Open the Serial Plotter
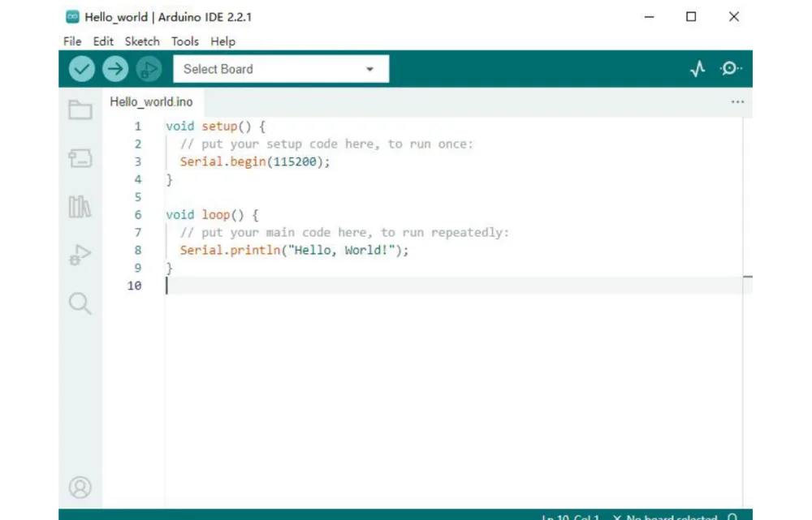Screen dimensions: 812x520 698,69
